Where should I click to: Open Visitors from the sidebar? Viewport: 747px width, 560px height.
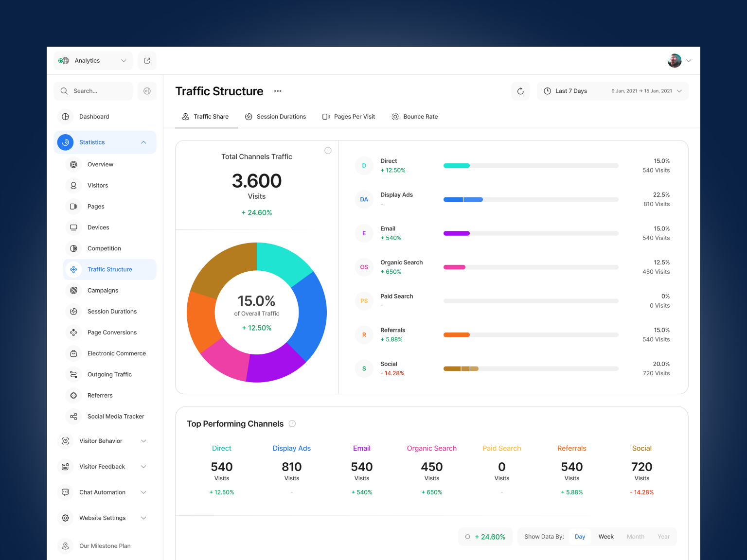98,185
